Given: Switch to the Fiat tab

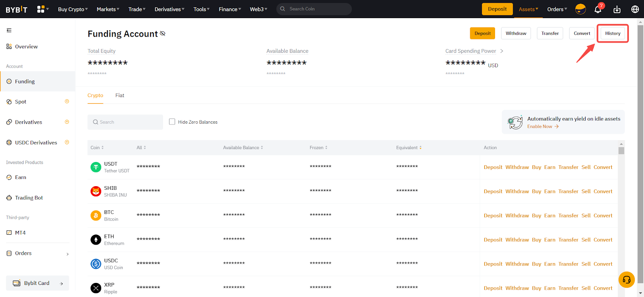Looking at the screenshot, I should [x=120, y=96].
